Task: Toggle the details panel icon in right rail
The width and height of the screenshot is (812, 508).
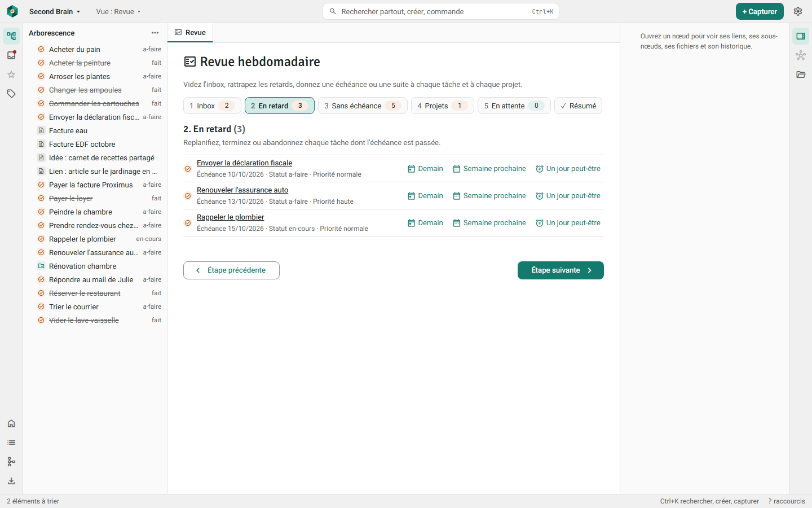Action: 801,36
